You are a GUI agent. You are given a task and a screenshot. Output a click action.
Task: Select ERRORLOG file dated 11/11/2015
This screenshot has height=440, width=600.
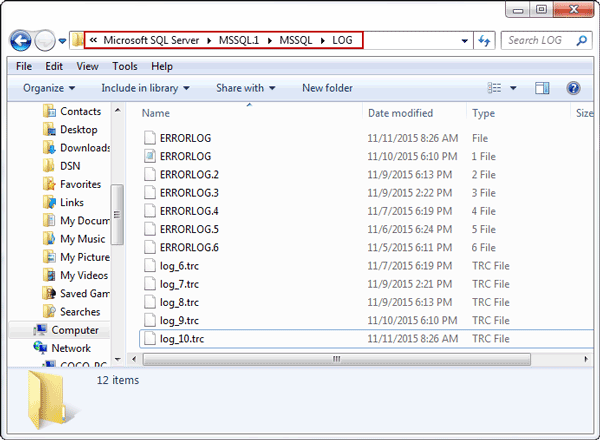click(x=185, y=138)
